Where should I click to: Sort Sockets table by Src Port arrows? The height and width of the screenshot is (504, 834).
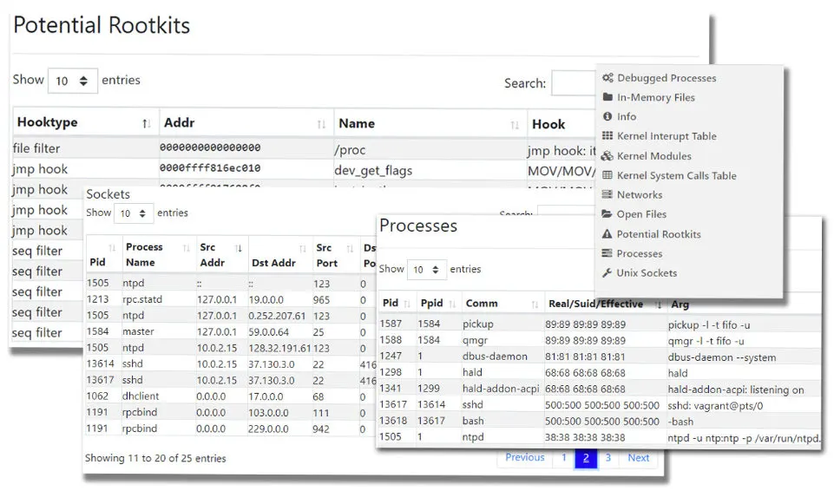[350, 248]
